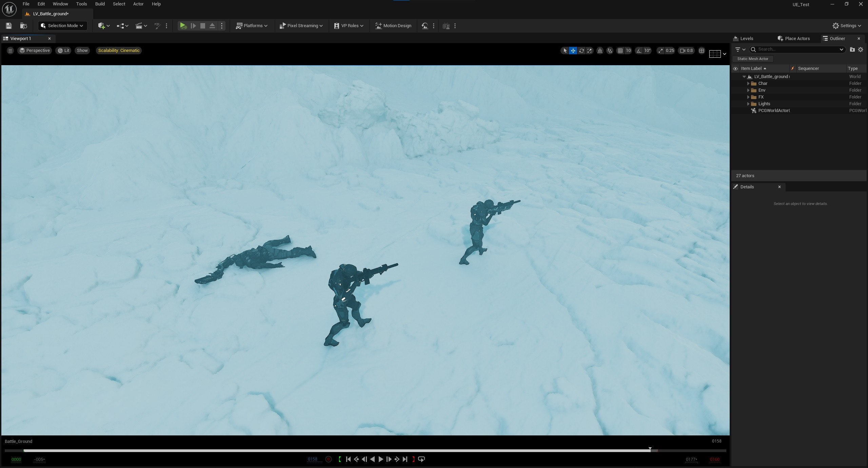Open the grid snap value 10 dropdown

click(x=628, y=51)
